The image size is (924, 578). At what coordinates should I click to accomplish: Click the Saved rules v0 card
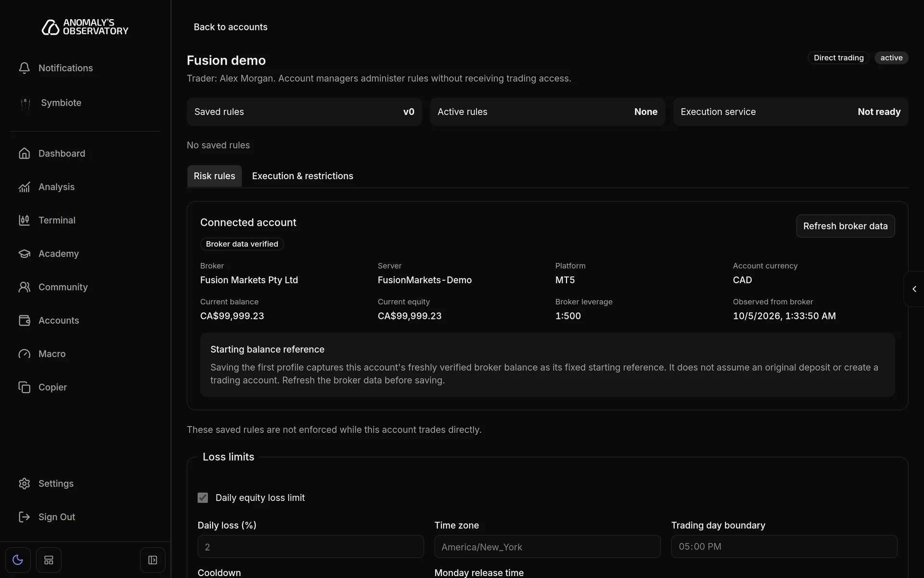(x=304, y=112)
